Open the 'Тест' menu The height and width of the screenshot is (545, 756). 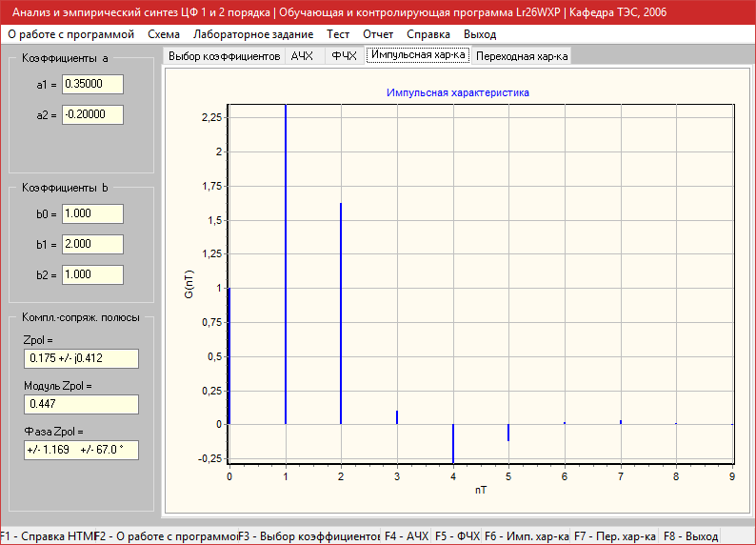tap(337, 34)
